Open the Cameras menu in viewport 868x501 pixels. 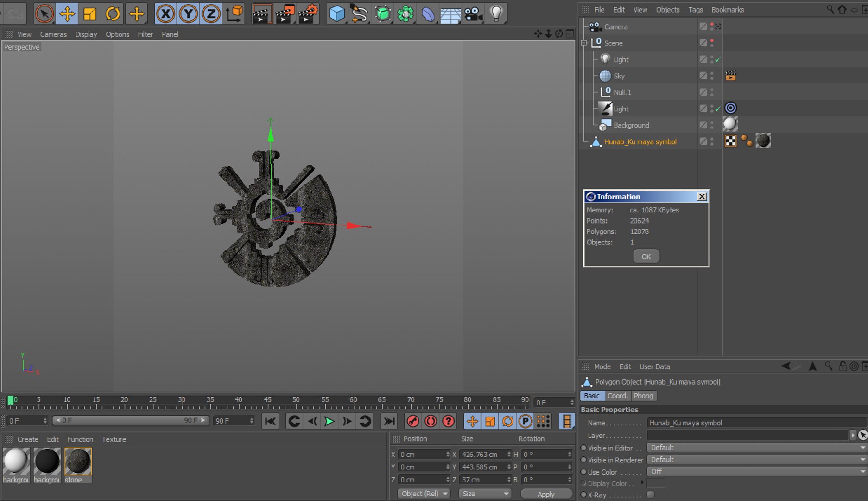(53, 34)
